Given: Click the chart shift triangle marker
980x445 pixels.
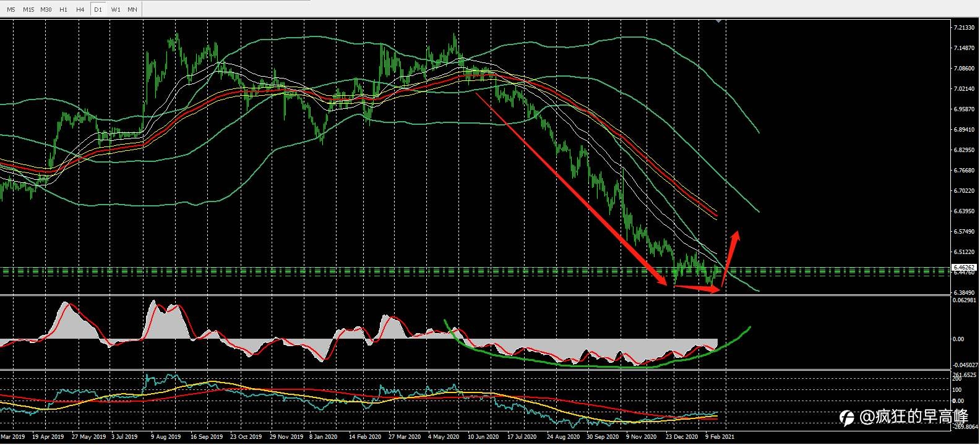Looking at the screenshot, I should [x=718, y=22].
